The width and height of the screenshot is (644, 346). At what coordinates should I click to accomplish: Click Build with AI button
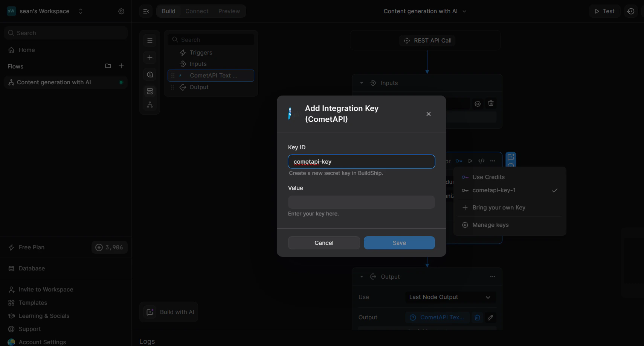tap(169, 312)
